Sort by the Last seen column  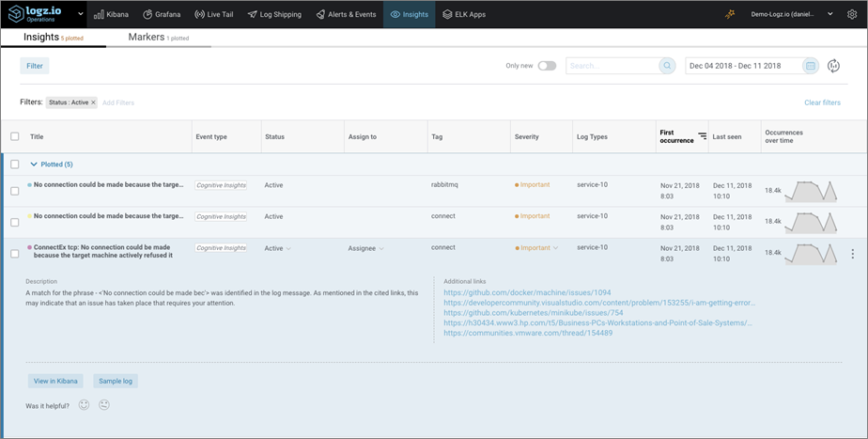pyautogui.click(x=727, y=136)
